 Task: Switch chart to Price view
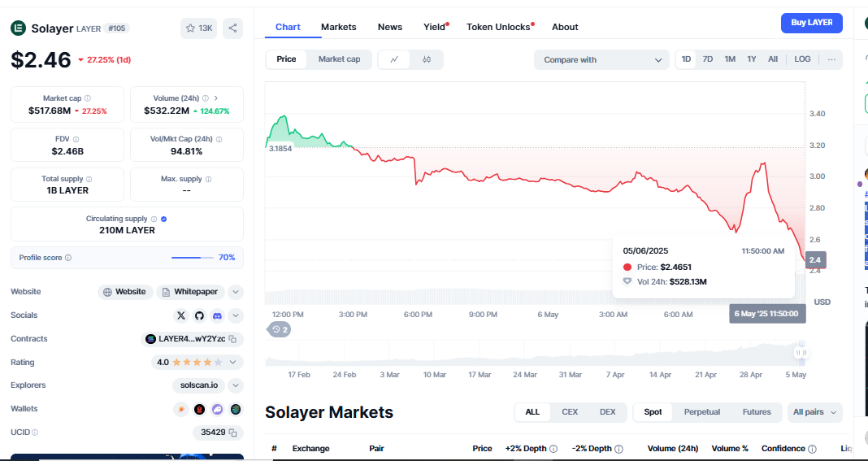pyautogui.click(x=286, y=59)
